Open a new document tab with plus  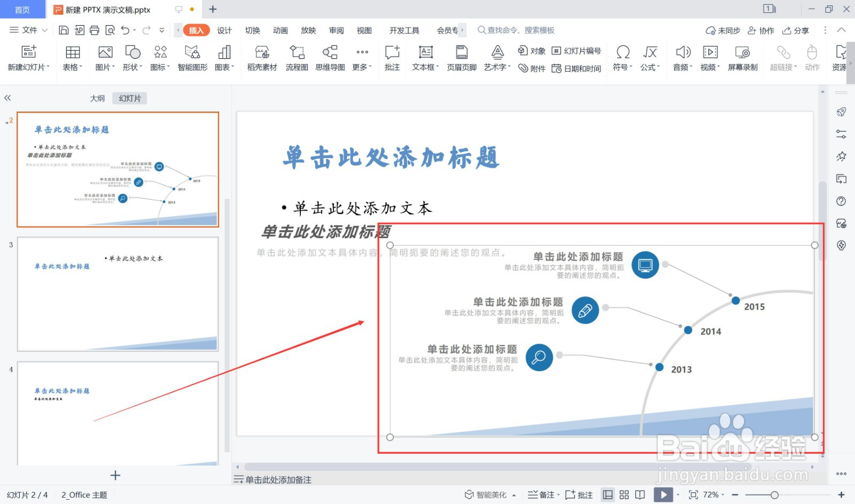pyautogui.click(x=213, y=9)
